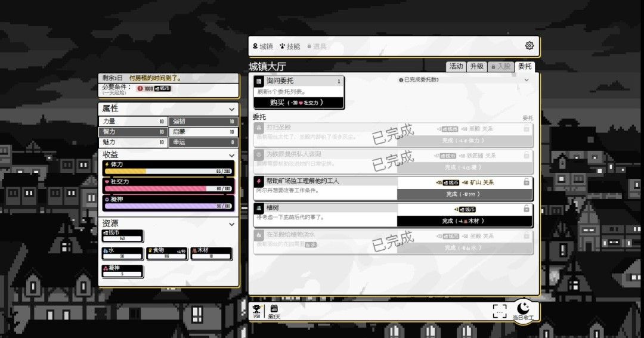Click the water-drop icon of 在圣殿给植物浇水
This screenshot has width=644, height=338.
coord(259,235)
